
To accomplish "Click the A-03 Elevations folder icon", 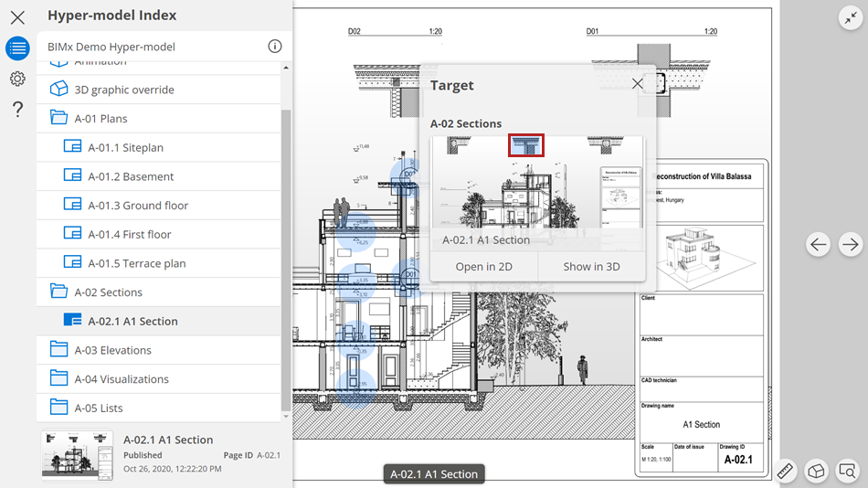I will tap(58, 349).
